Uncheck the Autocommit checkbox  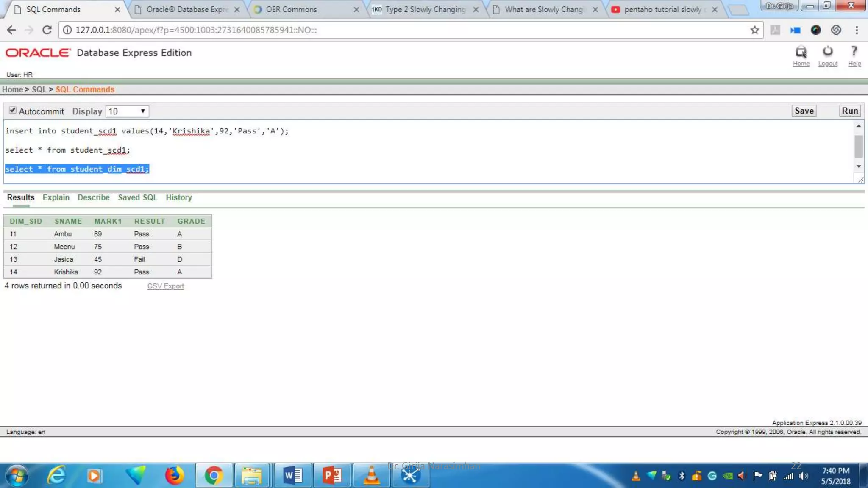[13, 111]
